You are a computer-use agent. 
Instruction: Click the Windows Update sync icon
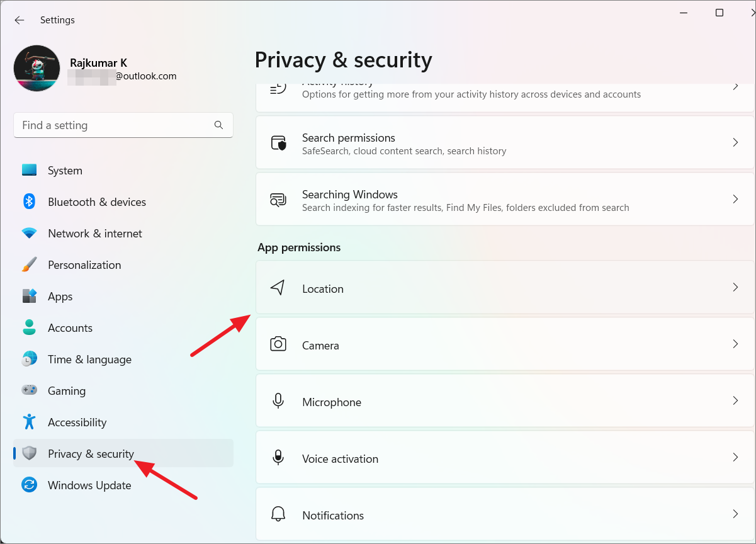[x=29, y=485]
